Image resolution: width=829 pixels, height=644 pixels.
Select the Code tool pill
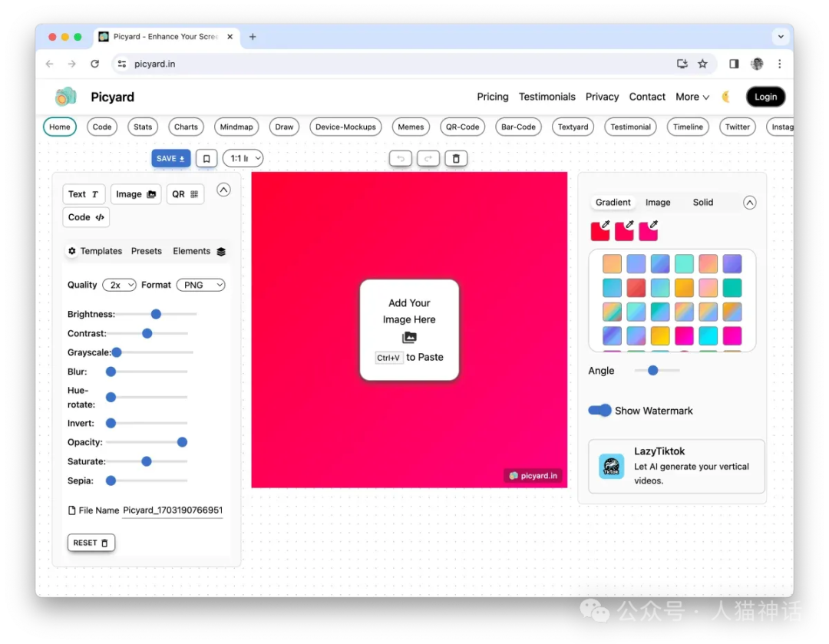[x=102, y=127]
